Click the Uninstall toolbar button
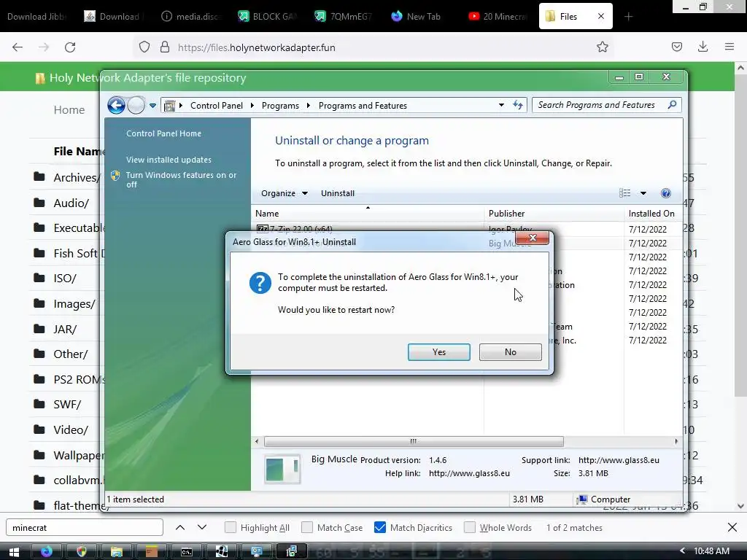747x560 pixels. point(337,193)
